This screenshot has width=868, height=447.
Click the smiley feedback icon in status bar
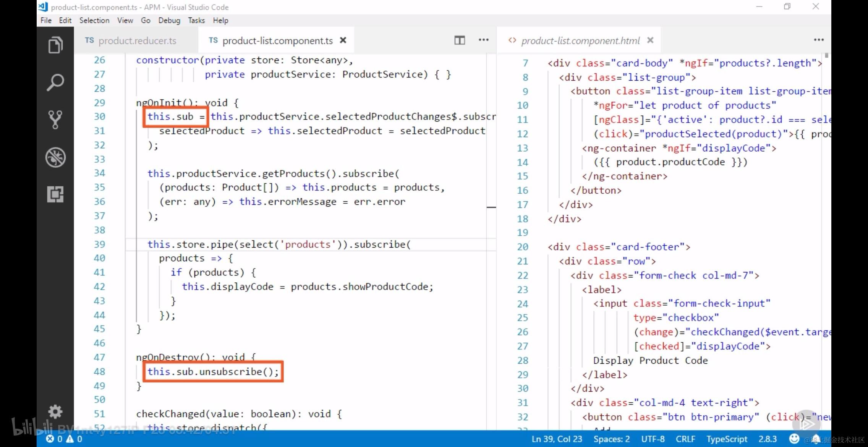pyautogui.click(x=794, y=439)
